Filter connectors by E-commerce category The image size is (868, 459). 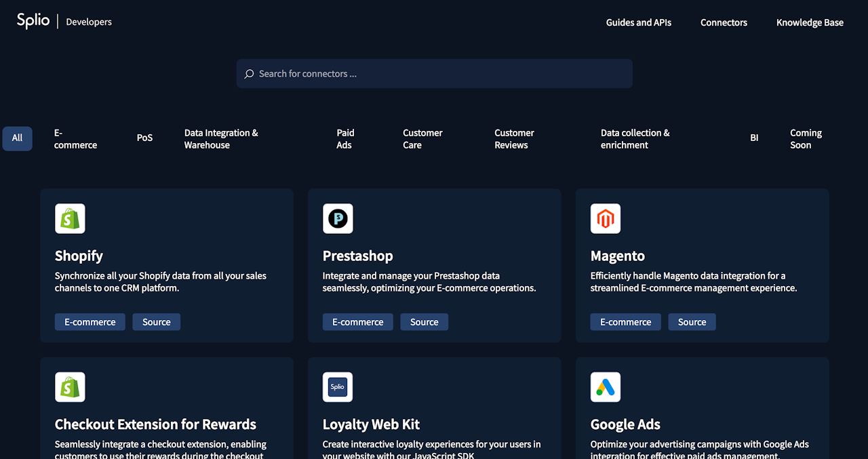[x=75, y=139]
